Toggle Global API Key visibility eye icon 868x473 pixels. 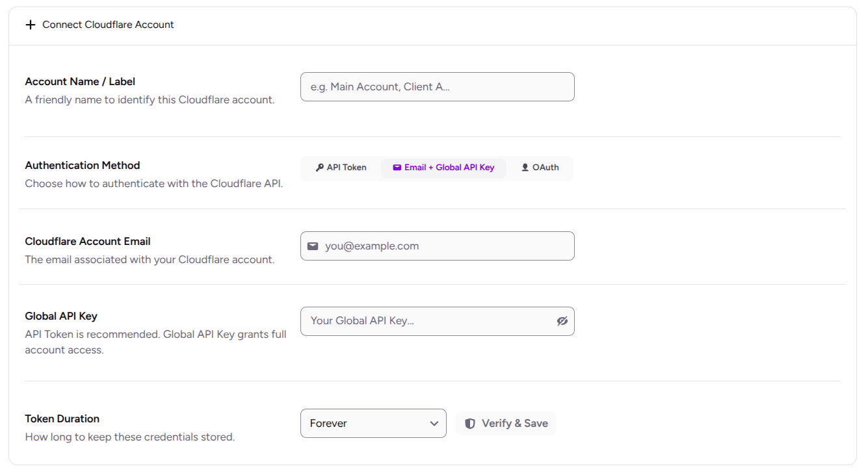562,321
